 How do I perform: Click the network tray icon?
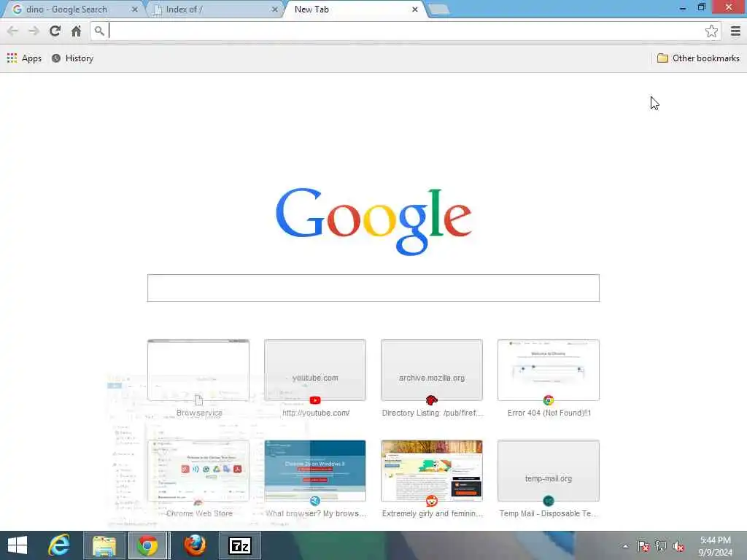click(660, 546)
